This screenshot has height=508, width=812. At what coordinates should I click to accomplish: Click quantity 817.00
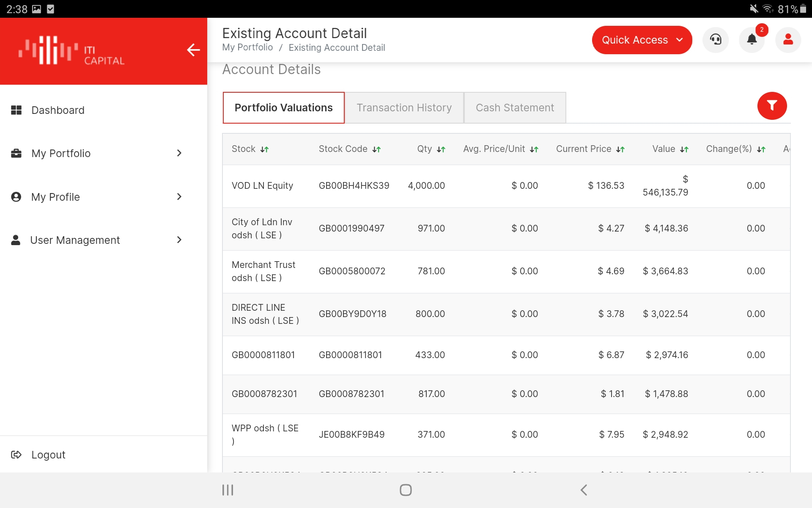tap(431, 394)
